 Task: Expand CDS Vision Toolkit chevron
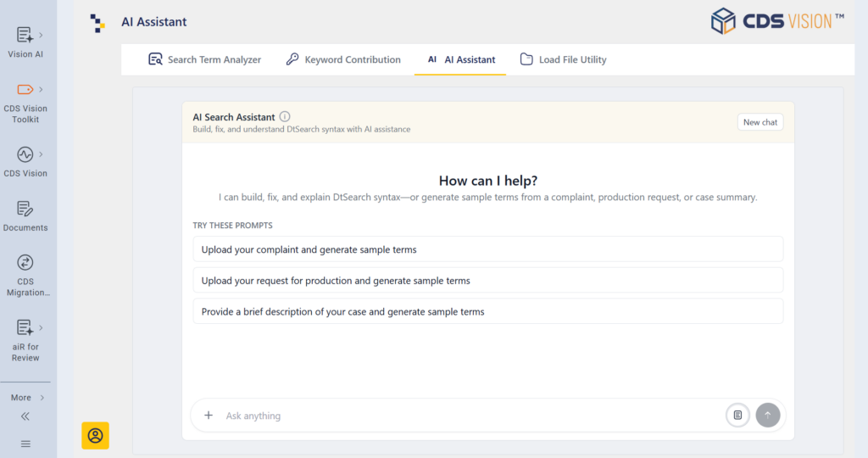pyautogui.click(x=41, y=89)
